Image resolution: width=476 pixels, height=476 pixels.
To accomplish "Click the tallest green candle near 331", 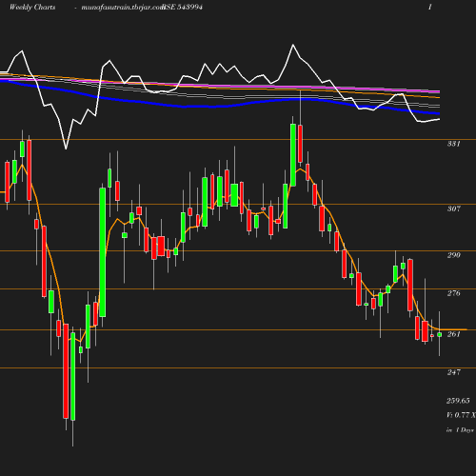I will pyautogui.click(x=293, y=155).
